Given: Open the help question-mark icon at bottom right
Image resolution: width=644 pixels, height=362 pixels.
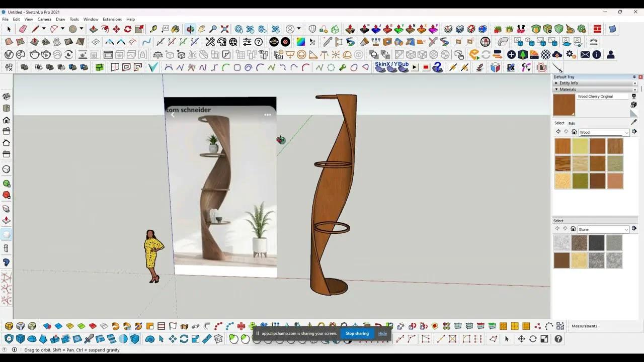Looking at the screenshot, I should tap(558, 339).
